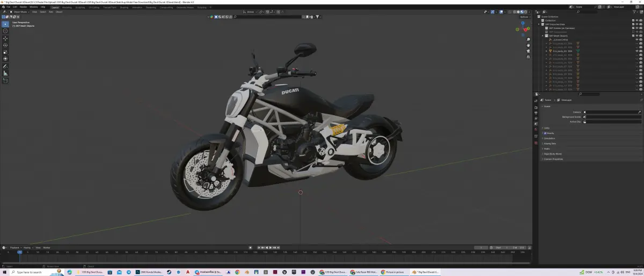This screenshot has height=276, width=644.
Task: Open the viewport Add menu
Action: click(51, 11)
